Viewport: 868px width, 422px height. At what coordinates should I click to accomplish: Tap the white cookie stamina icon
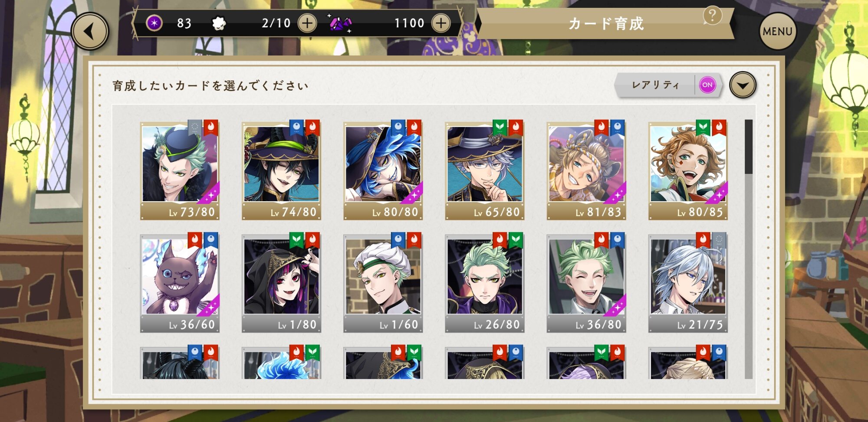pos(219,23)
